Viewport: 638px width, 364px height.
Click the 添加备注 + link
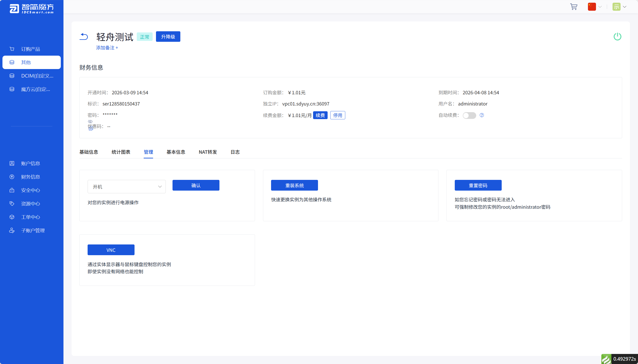[x=107, y=48]
